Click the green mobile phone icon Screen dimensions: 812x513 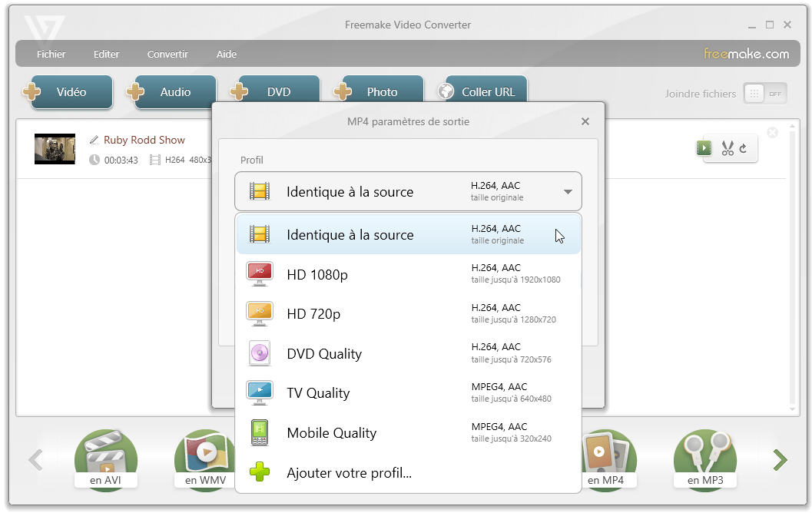pos(260,433)
